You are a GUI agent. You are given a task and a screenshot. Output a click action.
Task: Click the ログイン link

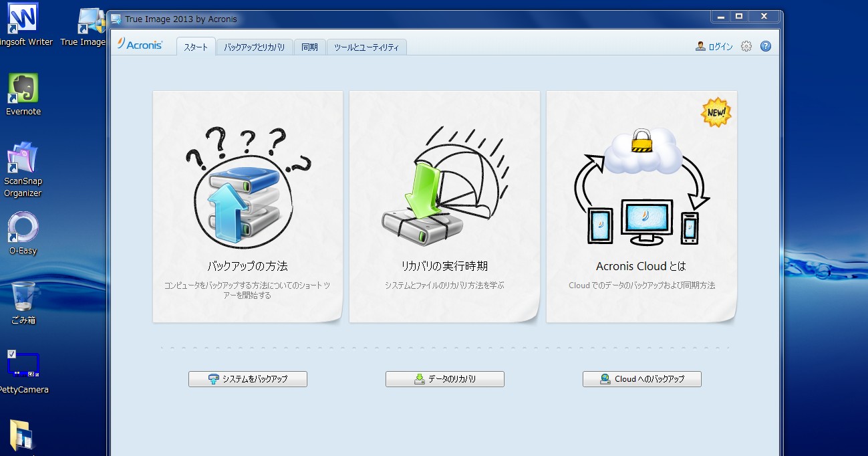pyautogui.click(x=720, y=47)
